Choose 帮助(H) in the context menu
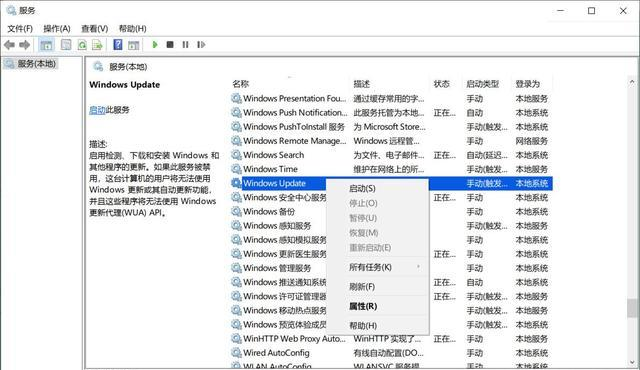Viewport: 640px width, 370px height. 378,326
